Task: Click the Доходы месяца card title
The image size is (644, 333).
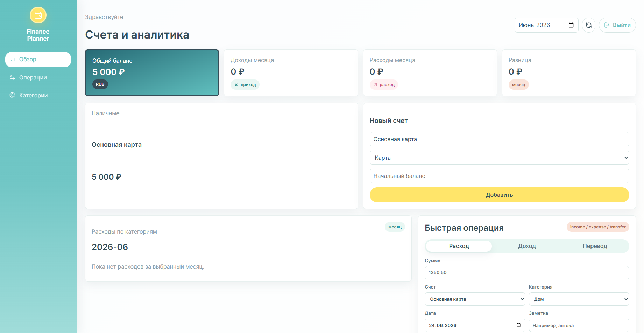Action: [252, 60]
